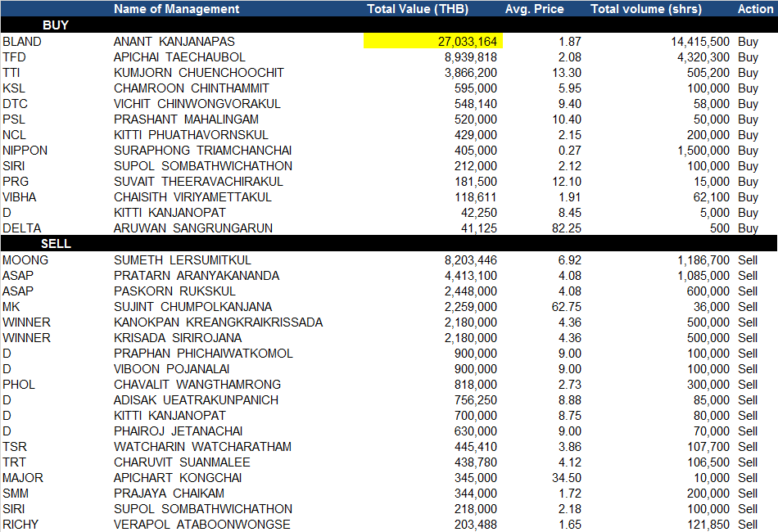Select total value 41,125 in DELTA row
This screenshot has width=778, height=532.
pyautogui.click(x=479, y=228)
